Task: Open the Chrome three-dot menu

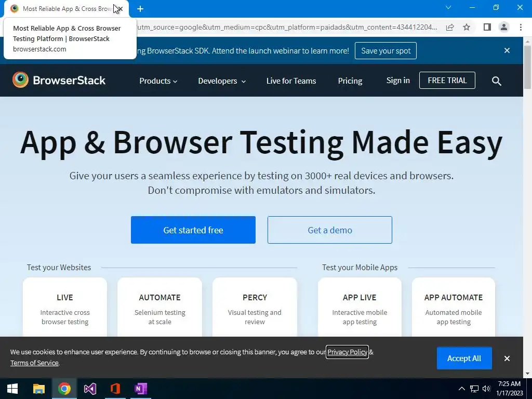Action: (521, 27)
